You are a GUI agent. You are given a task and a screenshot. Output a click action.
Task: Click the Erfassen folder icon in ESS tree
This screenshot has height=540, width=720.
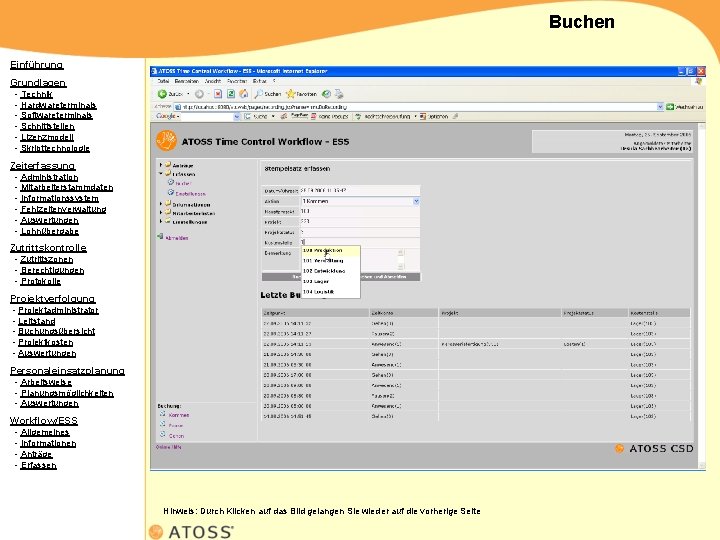(x=168, y=174)
